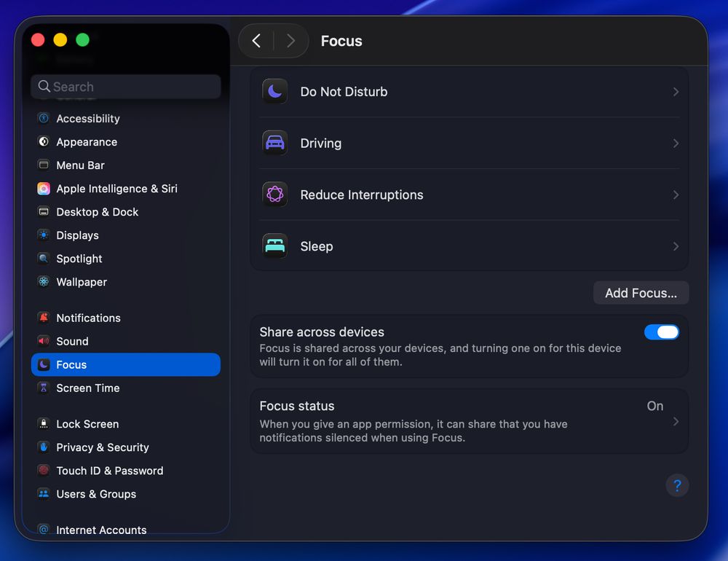
Task: Click the Screen Time hourglass icon
Action: [44, 388]
